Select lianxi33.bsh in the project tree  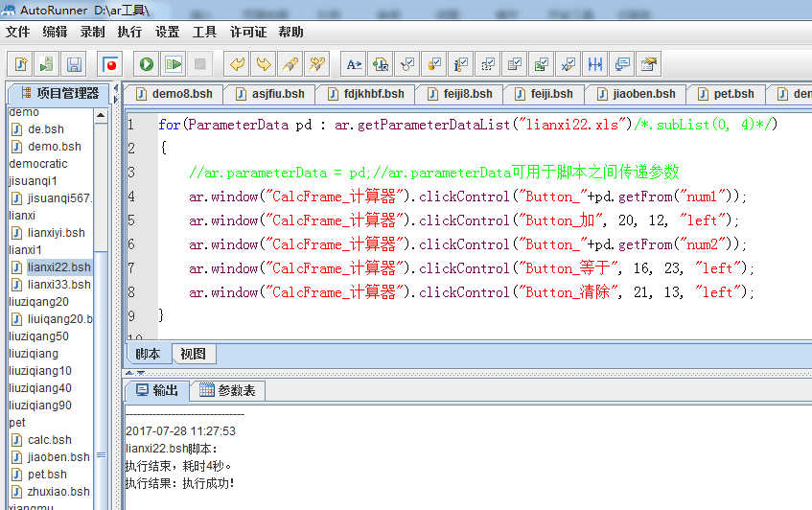pyautogui.click(x=58, y=285)
